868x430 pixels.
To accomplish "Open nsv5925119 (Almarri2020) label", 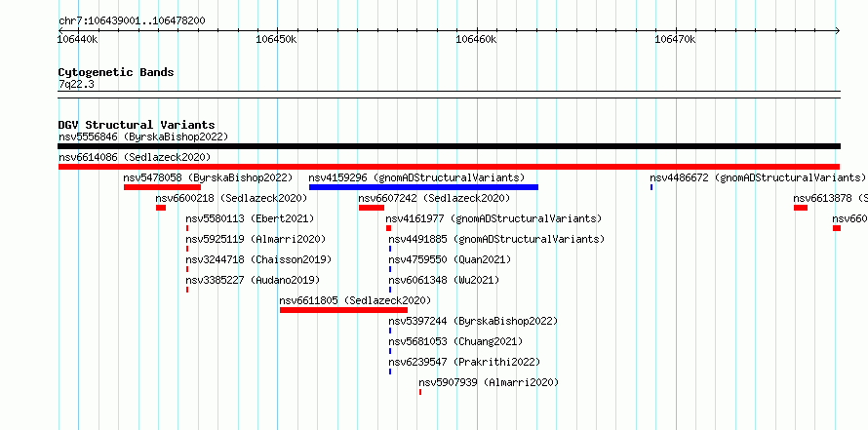I will [256, 239].
